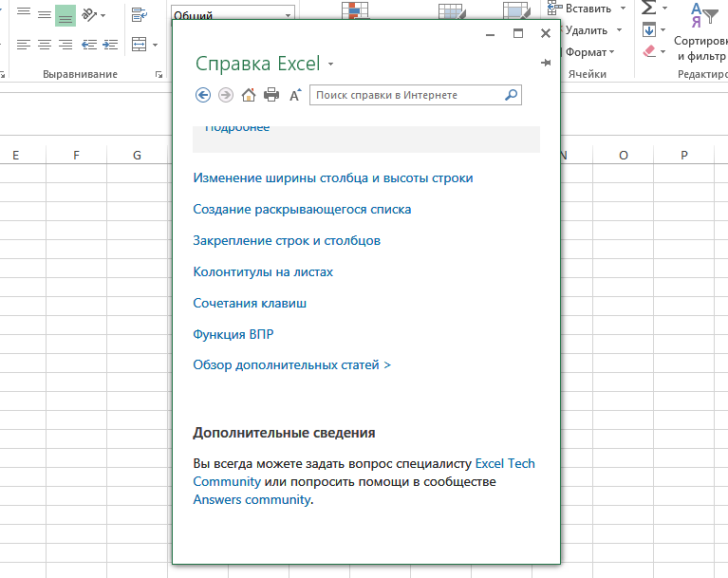This screenshot has height=578, width=728.
Task: Minimize the Help window
Action: point(491,34)
